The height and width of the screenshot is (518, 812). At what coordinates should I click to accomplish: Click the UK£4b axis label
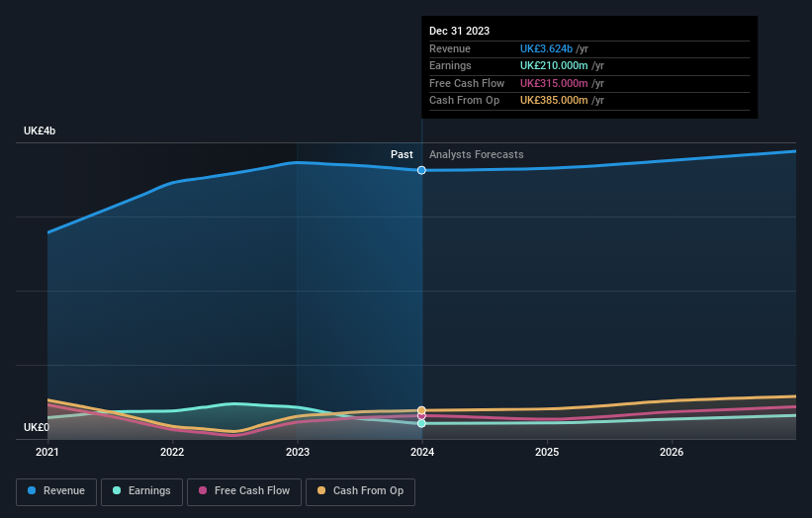(x=40, y=130)
